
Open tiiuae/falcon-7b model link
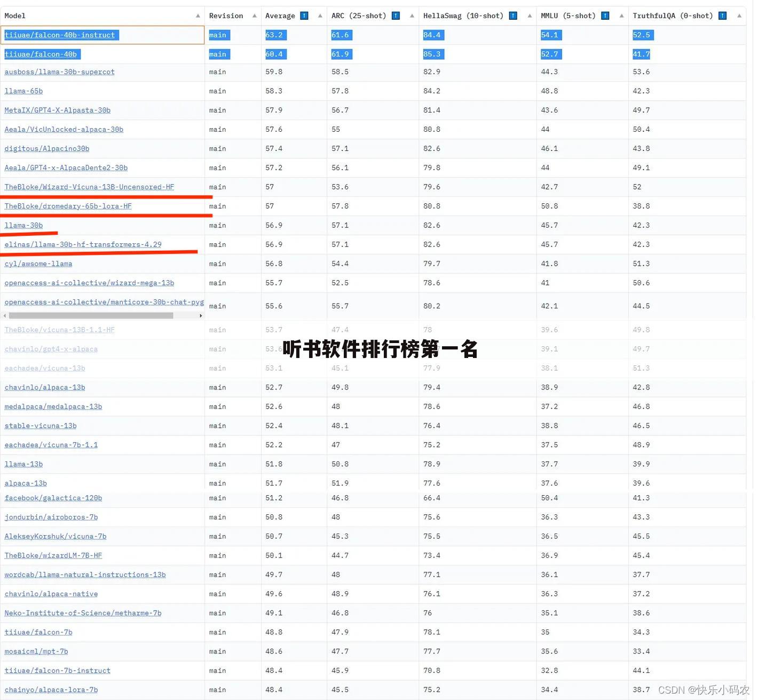point(38,633)
